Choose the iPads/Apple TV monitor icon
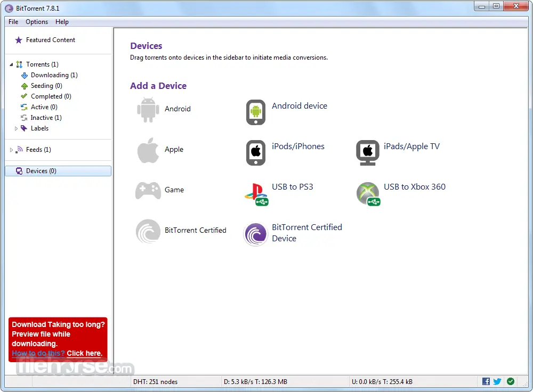533x392 pixels. tap(367, 153)
